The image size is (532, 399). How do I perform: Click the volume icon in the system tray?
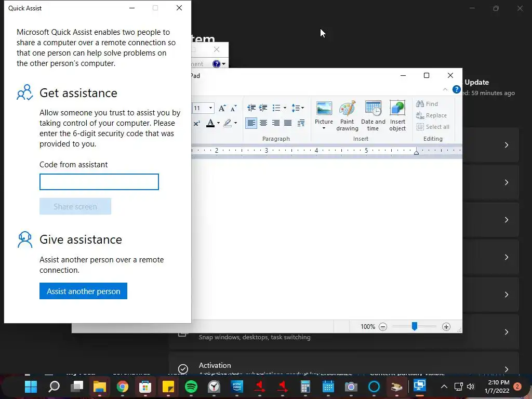coord(470,387)
